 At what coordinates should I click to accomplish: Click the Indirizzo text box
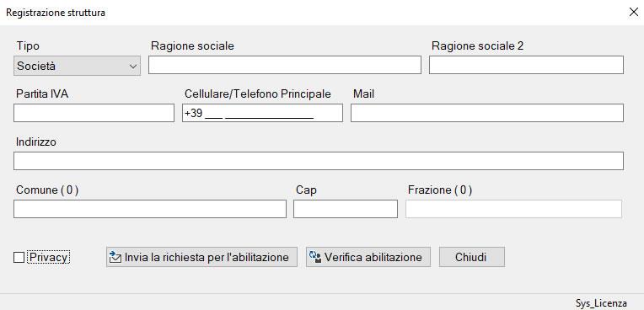319,161
